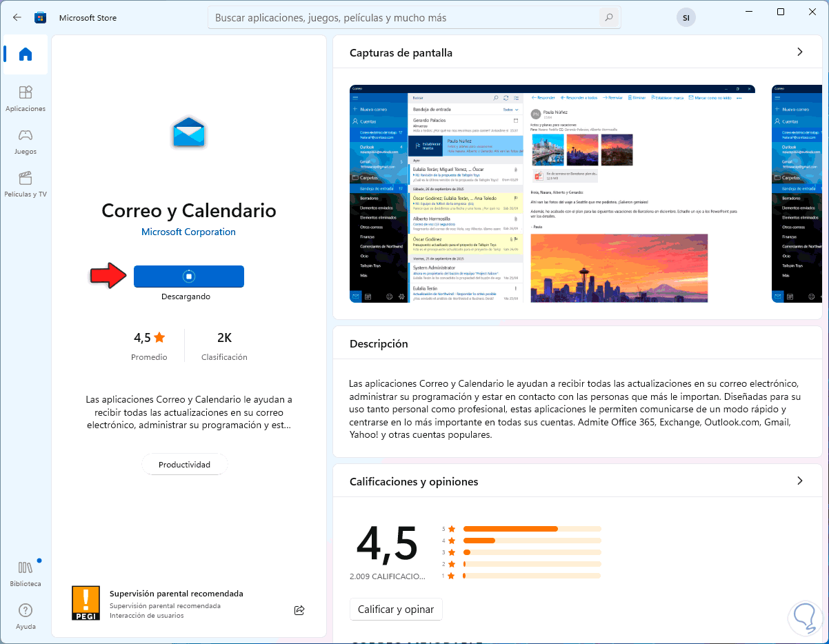
Task: Click the share icon
Action: [x=299, y=610]
